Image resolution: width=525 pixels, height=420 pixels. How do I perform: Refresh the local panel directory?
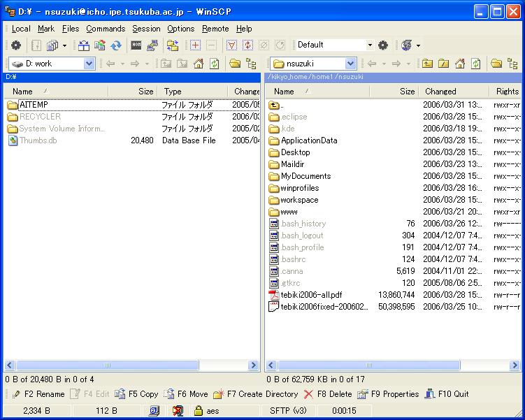(x=215, y=64)
